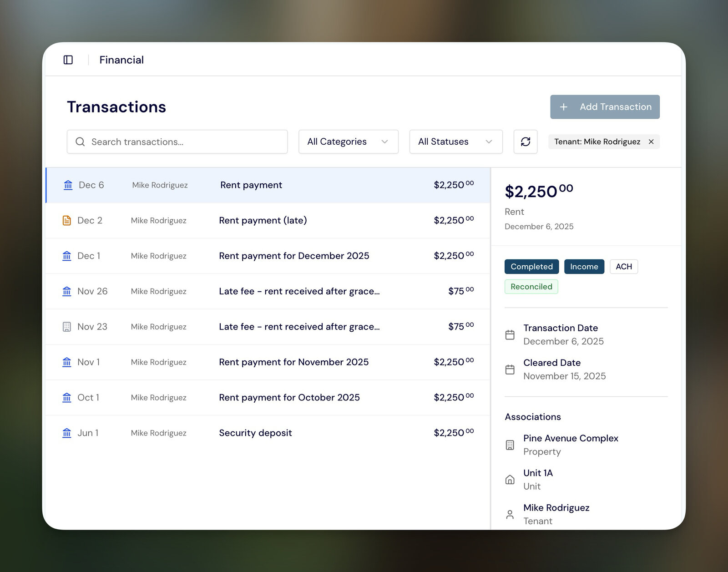Open the All Statuses dropdown
Screen dimensions: 728x572
(x=455, y=142)
